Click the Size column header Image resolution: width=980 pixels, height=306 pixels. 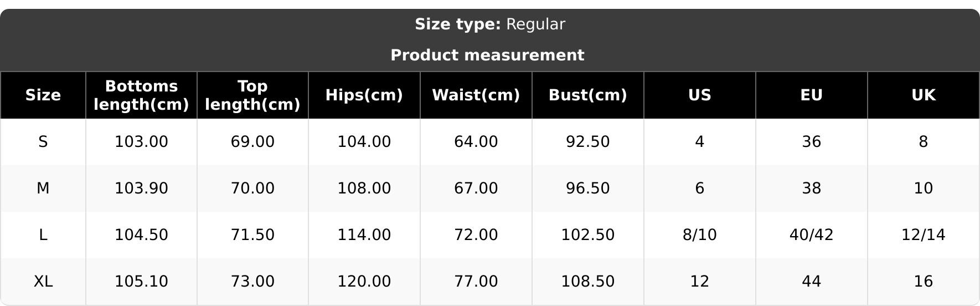[x=43, y=95]
